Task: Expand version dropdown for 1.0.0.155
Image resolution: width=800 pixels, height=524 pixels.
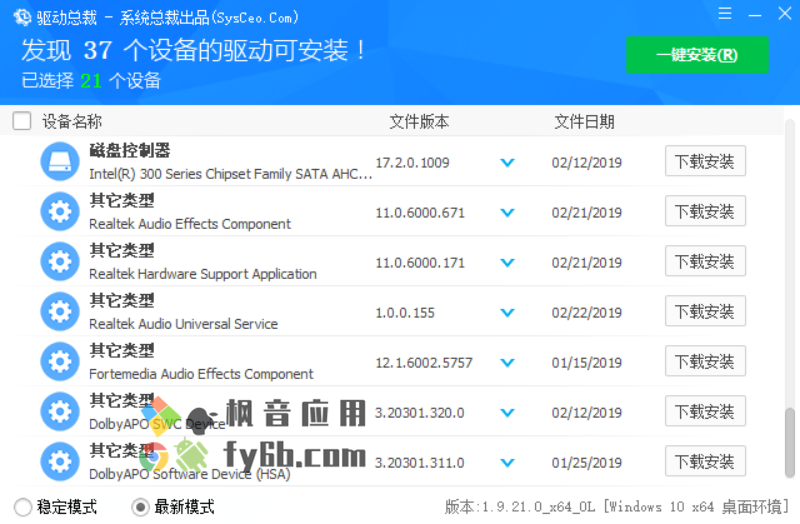Action: point(507,313)
